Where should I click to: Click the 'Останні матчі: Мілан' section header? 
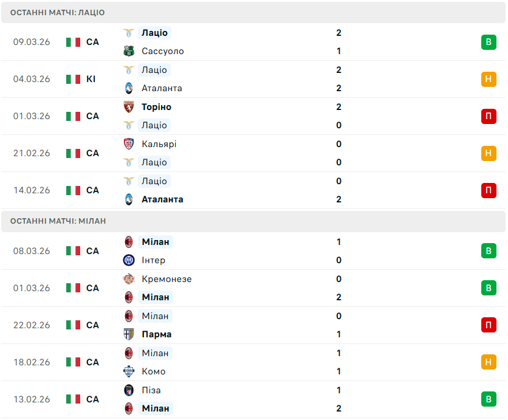(x=58, y=221)
